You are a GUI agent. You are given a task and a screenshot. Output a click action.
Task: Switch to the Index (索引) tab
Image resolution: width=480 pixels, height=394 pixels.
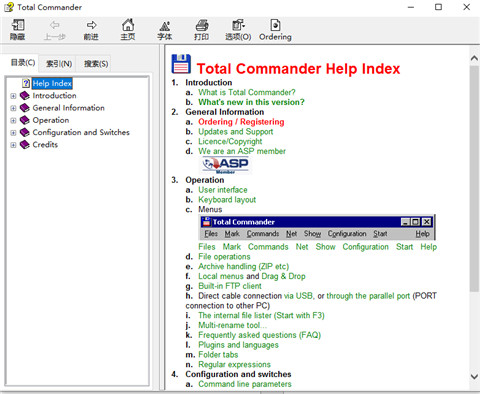(x=59, y=64)
